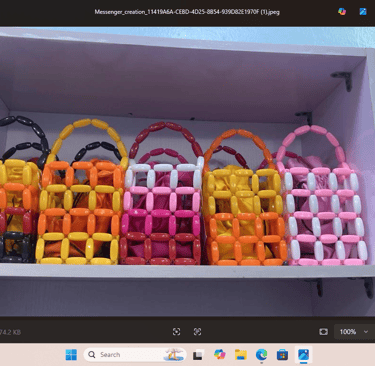Click the file size 74.2 KB label

10,332
